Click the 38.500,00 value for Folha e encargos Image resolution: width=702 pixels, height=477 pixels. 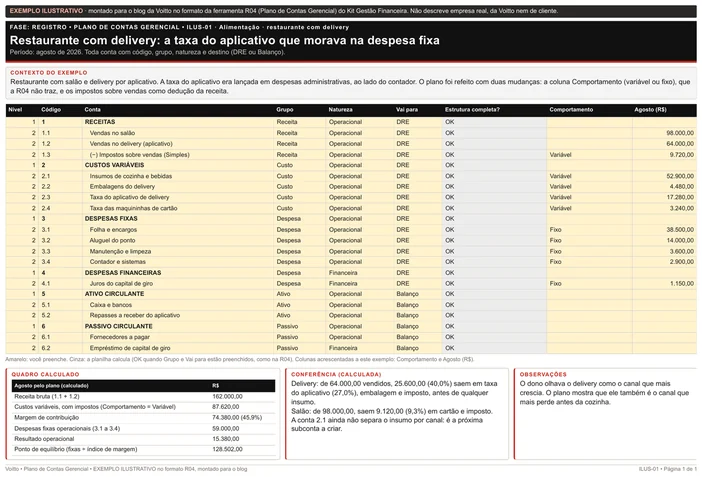680,230
